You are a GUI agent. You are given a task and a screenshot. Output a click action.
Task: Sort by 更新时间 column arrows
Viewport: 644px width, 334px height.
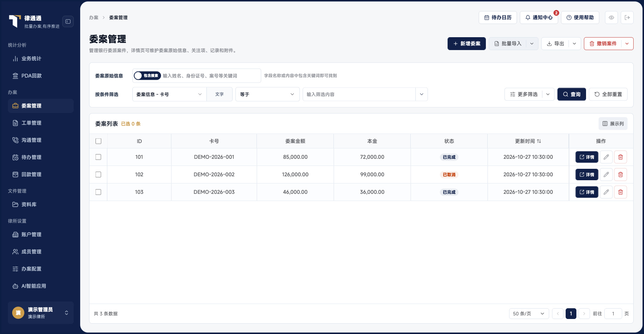point(539,141)
